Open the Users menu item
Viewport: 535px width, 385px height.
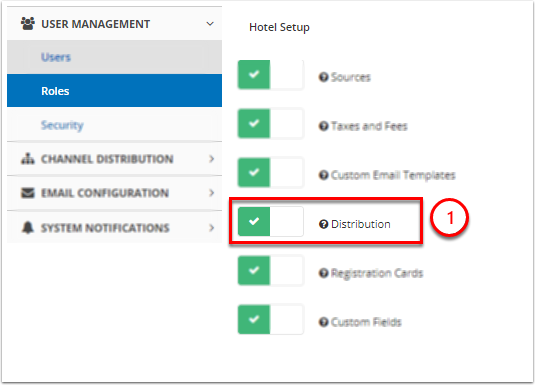[x=114, y=57]
